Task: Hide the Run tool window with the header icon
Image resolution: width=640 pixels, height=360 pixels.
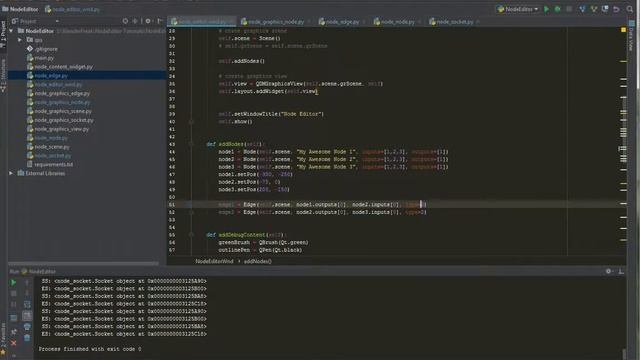Action: tap(621, 271)
